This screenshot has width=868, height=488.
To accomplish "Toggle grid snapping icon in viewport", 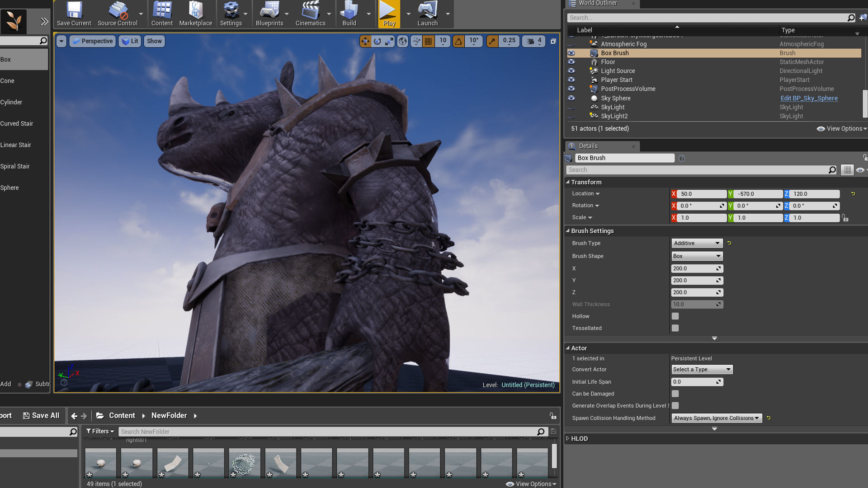I will [428, 41].
